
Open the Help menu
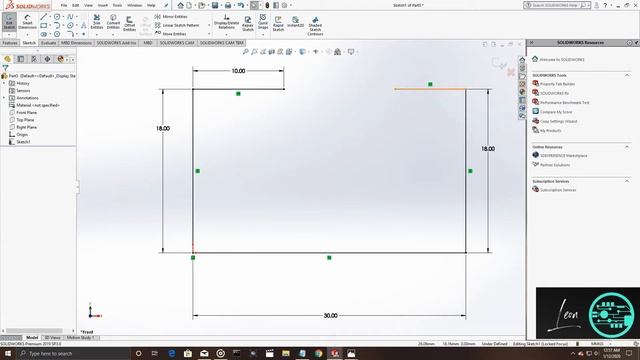[151, 5]
